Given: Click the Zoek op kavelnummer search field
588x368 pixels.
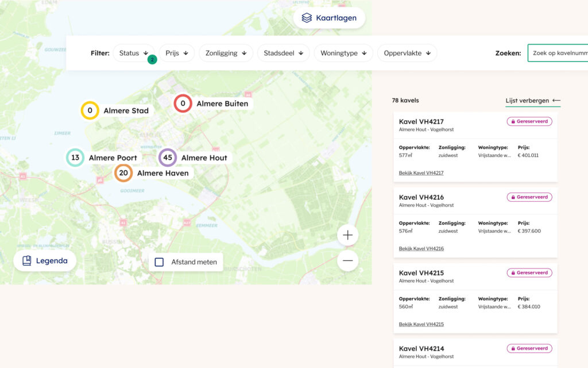Looking at the screenshot, I should point(560,52).
